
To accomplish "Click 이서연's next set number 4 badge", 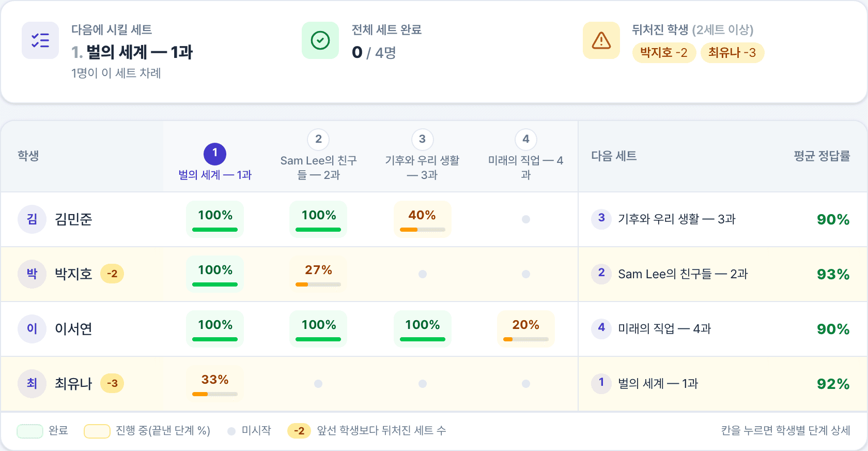I will [601, 328].
